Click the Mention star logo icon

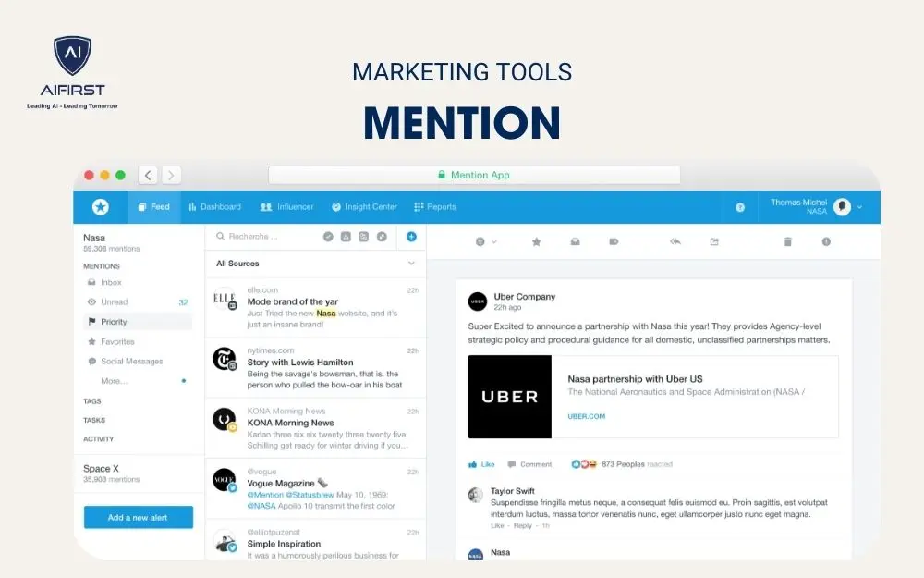click(x=101, y=207)
